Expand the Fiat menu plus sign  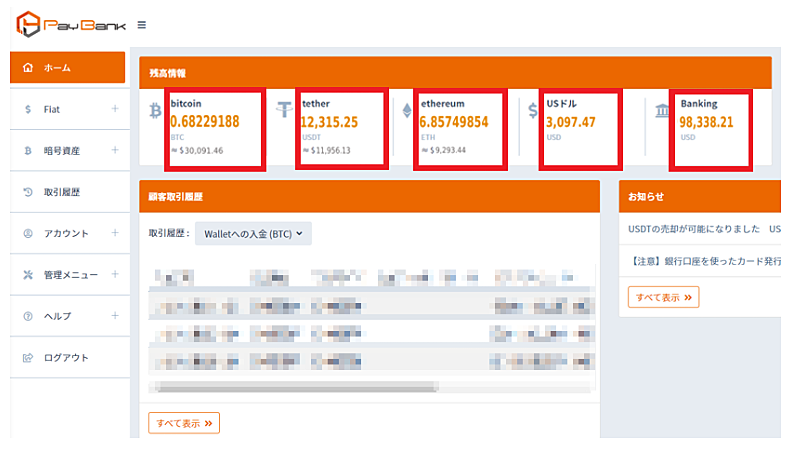[x=115, y=109]
